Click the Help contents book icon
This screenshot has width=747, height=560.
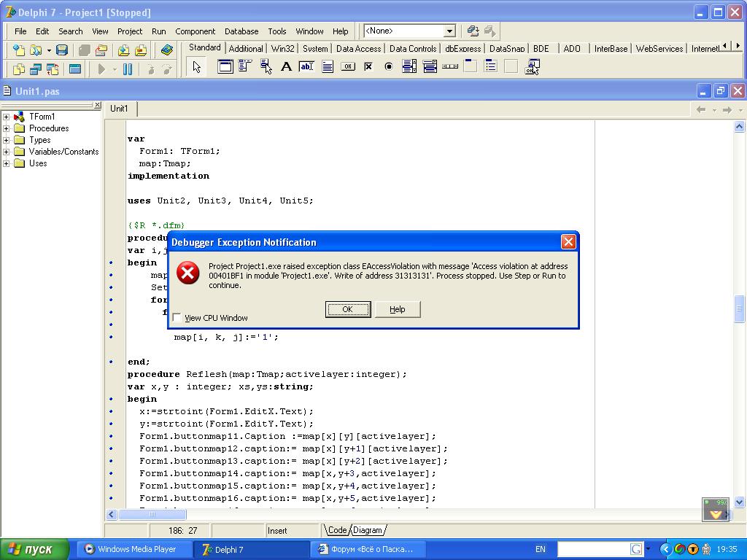(167, 50)
